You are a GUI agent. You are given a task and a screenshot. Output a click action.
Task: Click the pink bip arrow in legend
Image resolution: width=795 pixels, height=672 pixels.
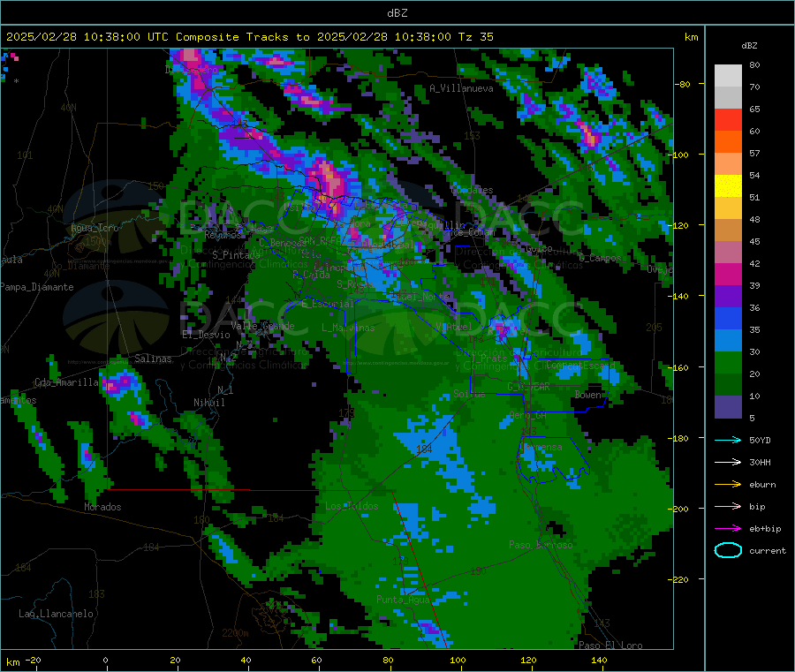pos(728,506)
